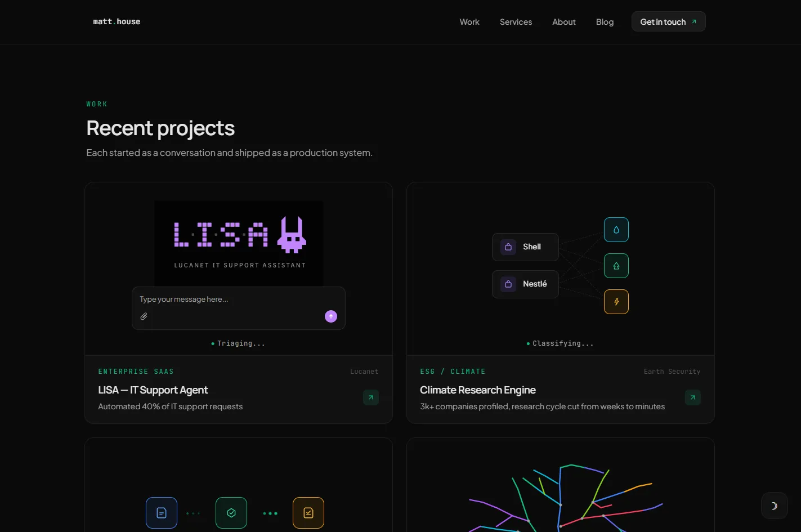Image resolution: width=801 pixels, height=532 pixels.
Task: Click the blue document icon tile
Action: point(162,513)
